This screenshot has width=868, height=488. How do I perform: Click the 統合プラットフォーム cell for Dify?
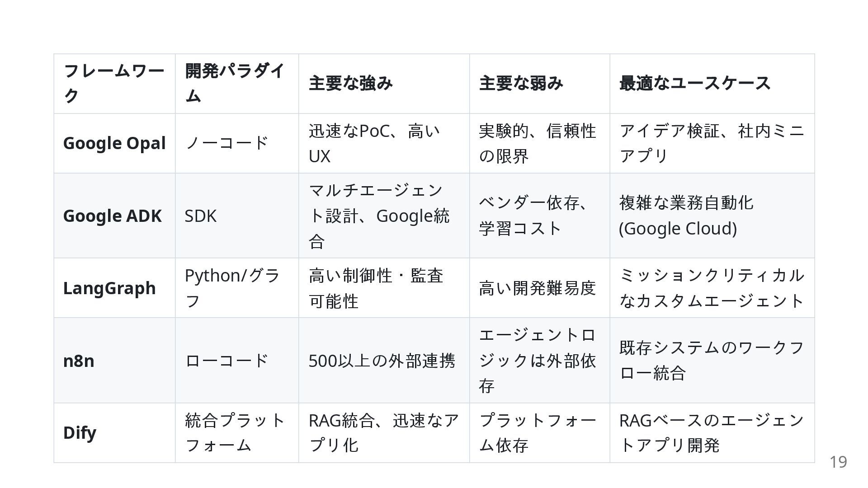coord(235,433)
